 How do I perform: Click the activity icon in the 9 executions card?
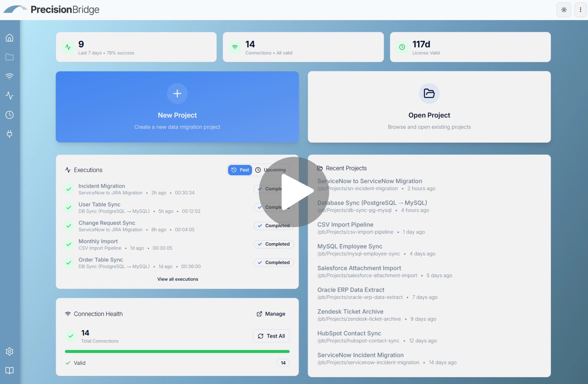[x=68, y=47]
